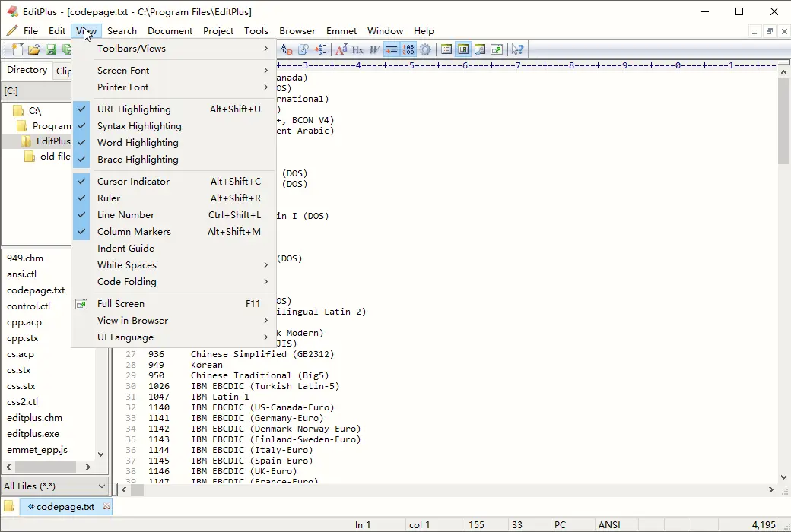The image size is (791, 532).
Task: Click the Word Wrap (W) toolbar icon
Action: (x=373, y=49)
